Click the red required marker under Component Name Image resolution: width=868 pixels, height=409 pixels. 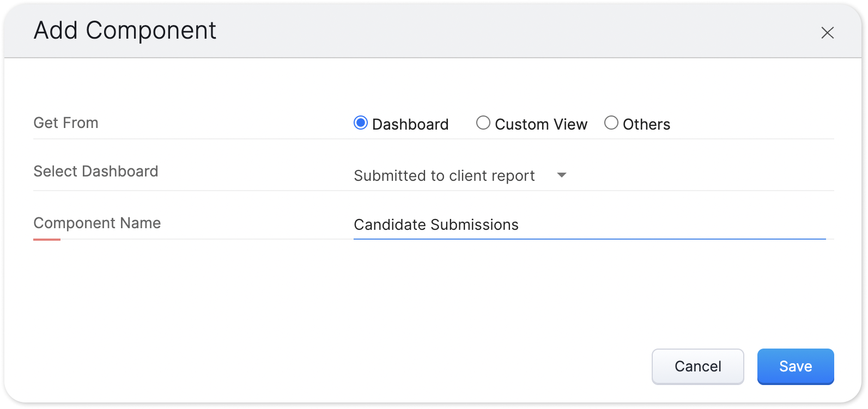[x=47, y=239]
